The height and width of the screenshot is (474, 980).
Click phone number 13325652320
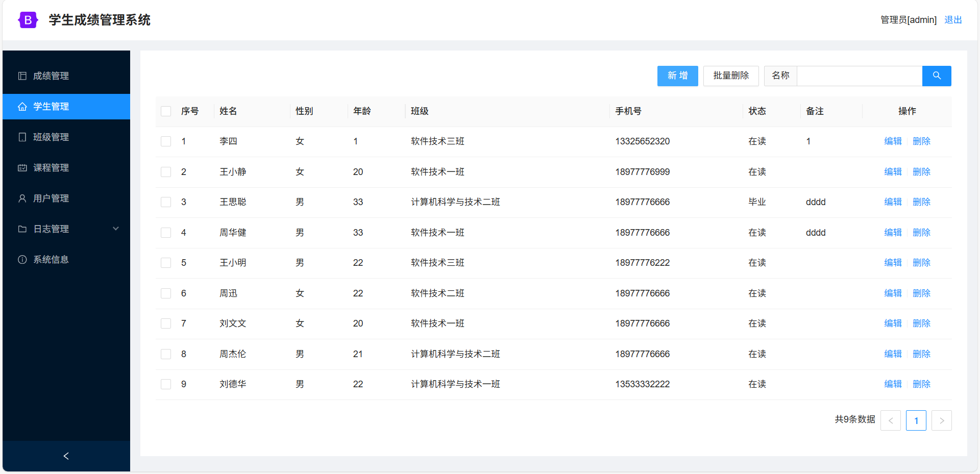tap(643, 141)
